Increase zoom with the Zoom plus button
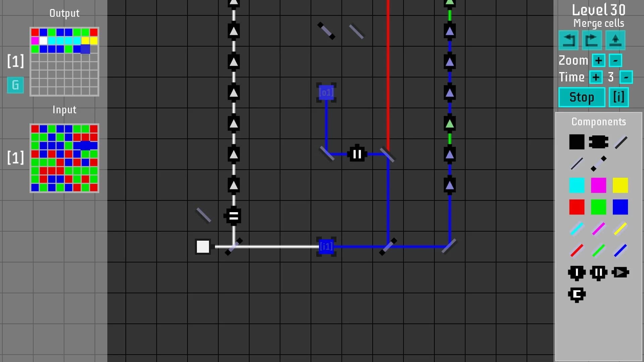644x362 pixels. tap(598, 60)
